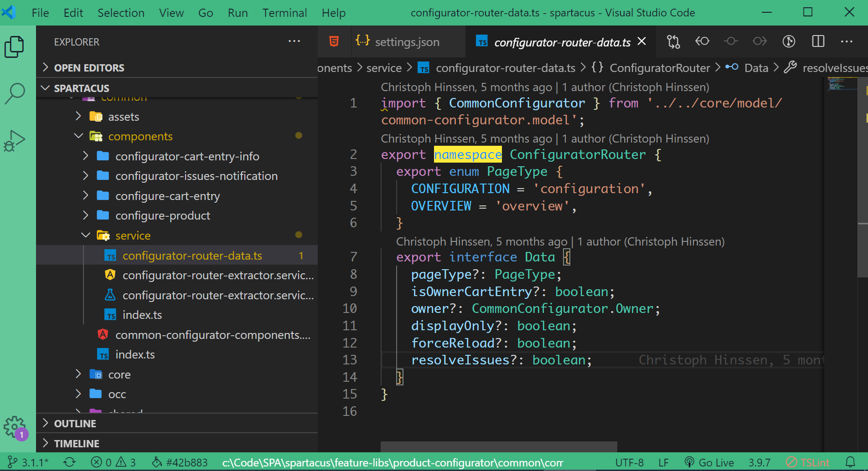Click the ConfiguratorRouter breadcrumb segment
This screenshot has height=471, width=868.
660,68
